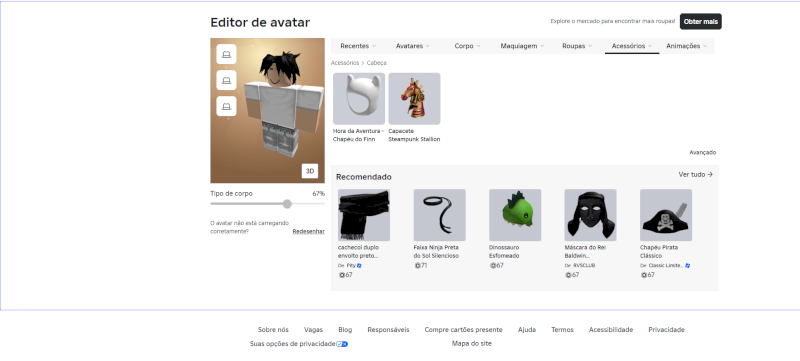Expand the Roupas dropdown
800x361 pixels.
coord(577,46)
